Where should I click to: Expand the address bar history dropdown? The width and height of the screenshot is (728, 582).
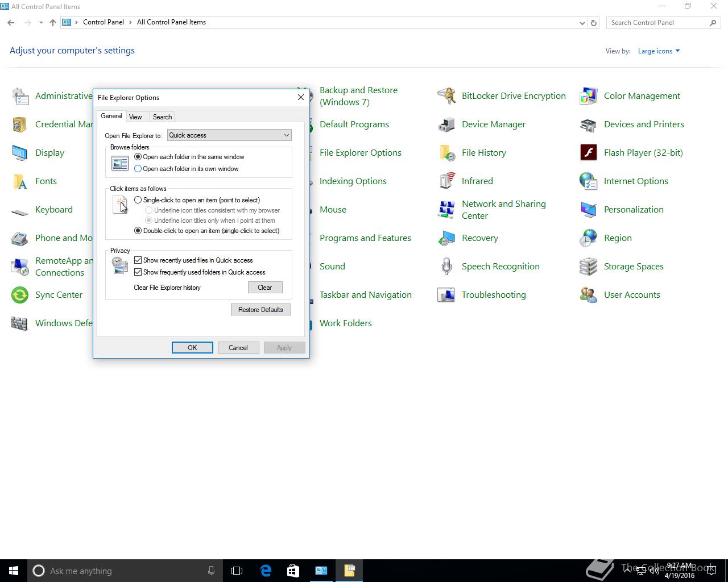(582, 23)
